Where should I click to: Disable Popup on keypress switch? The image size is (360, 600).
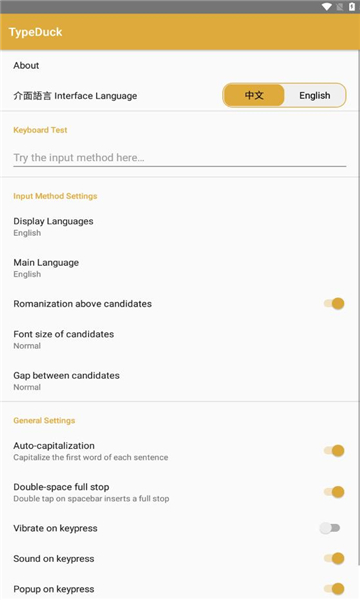(x=334, y=589)
